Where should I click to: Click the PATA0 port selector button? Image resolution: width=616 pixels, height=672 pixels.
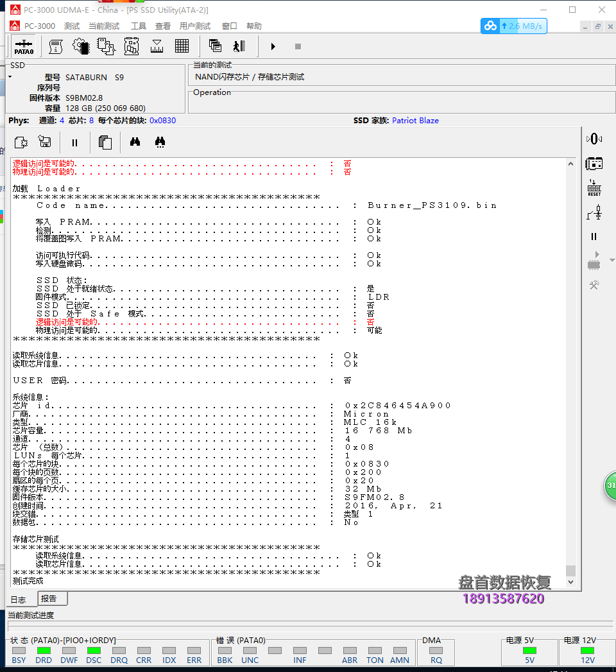(x=24, y=47)
